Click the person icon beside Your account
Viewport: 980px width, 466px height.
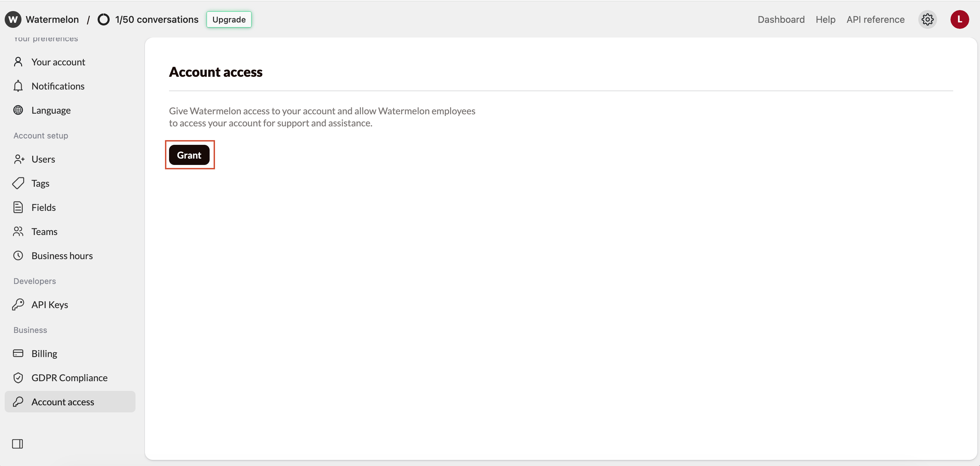[x=18, y=62]
